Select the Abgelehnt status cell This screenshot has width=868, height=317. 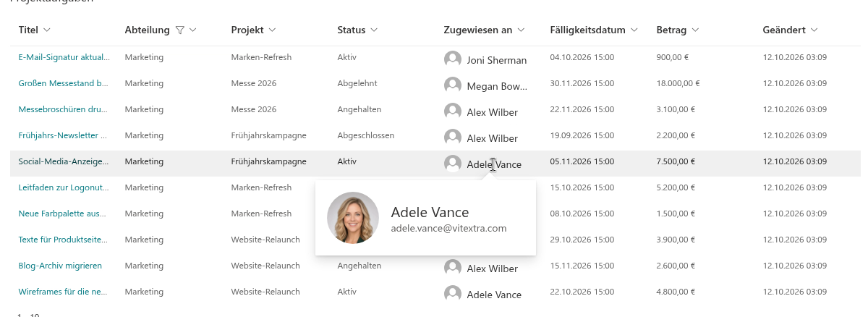(x=357, y=83)
